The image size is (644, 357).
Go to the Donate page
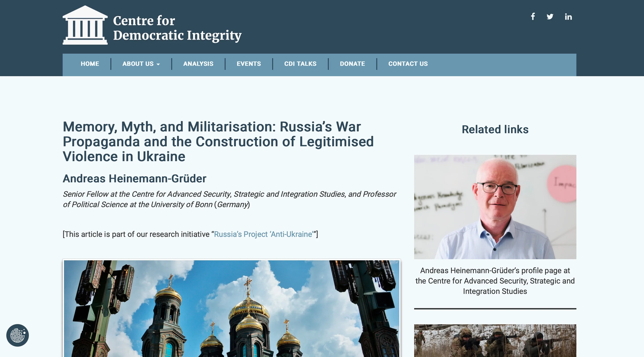352,64
